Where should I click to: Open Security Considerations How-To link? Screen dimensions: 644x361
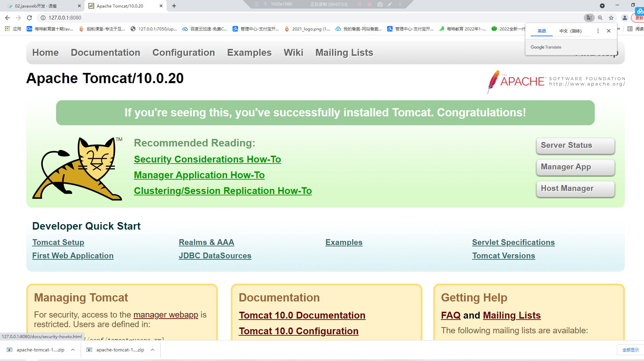pos(207,159)
